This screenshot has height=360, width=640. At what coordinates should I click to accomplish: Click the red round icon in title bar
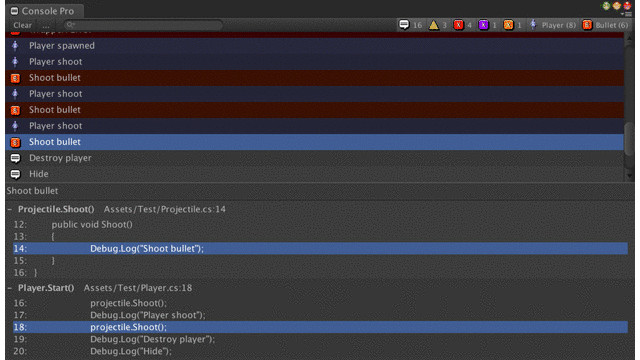627,6
